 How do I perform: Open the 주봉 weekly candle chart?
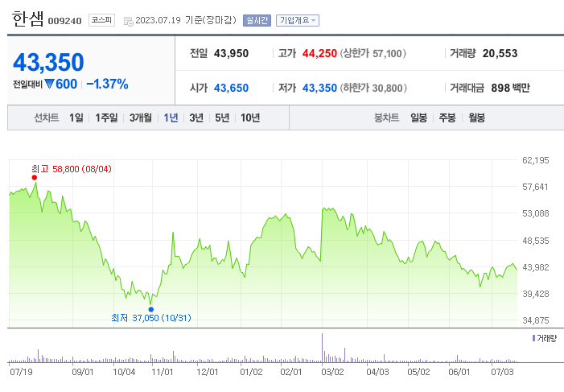[447, 118]
